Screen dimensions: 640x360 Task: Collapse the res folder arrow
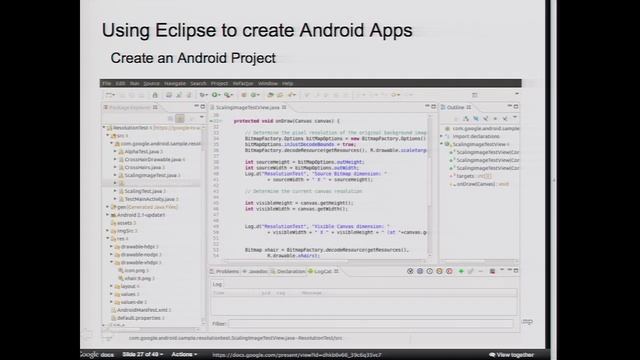point(108,238)
